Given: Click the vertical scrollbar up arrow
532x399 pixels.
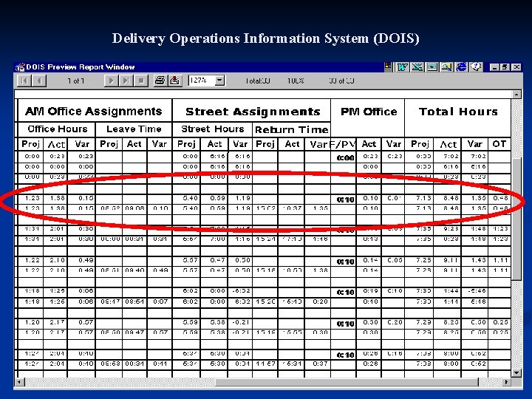Looking at the screenshot, I should pos(516,95).
